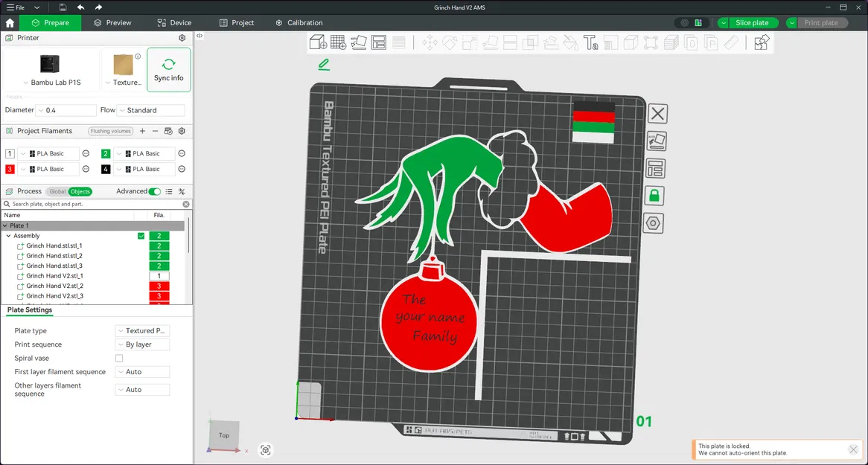This screenshot has width=868, height=465.
Task: Open filament 3 PLA Basic dropdown
Action: [48, 170]
